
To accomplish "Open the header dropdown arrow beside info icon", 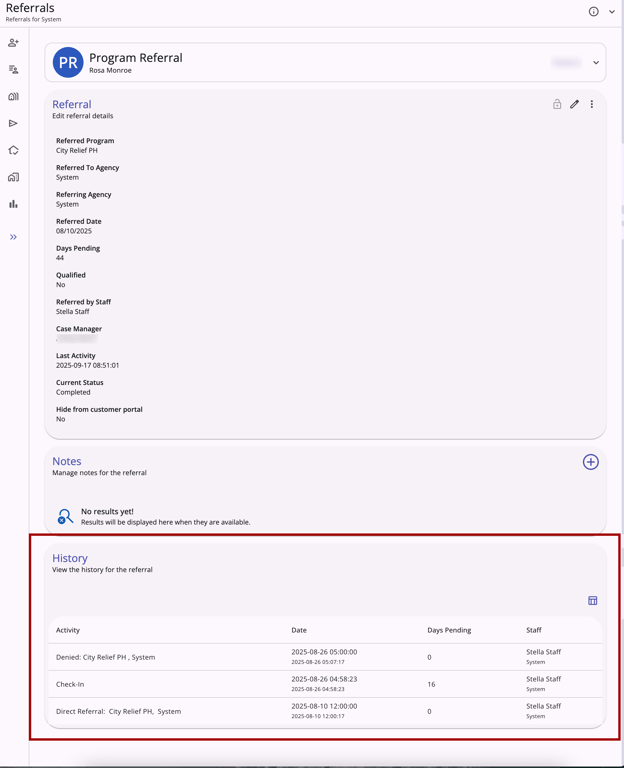I will (x=612, y=11).
